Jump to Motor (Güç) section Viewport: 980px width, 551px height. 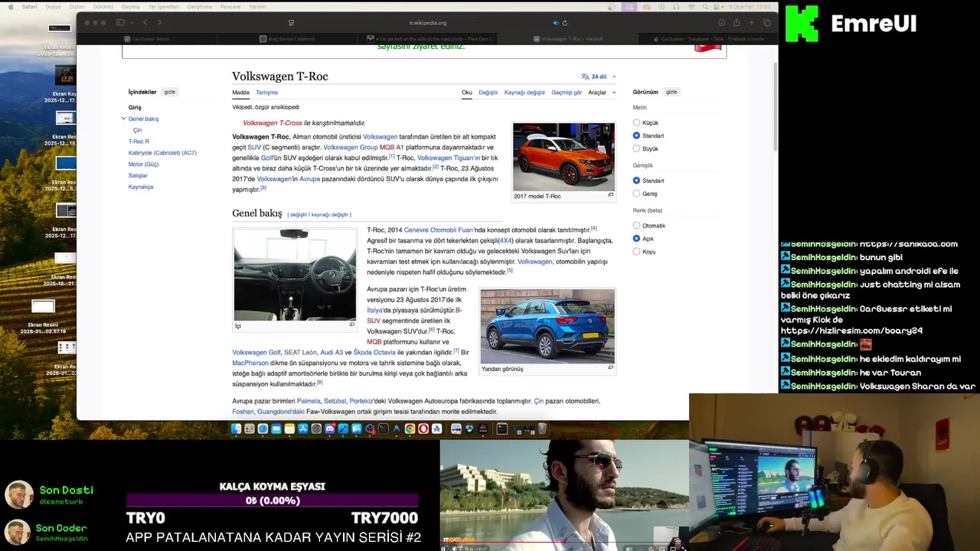tap(143, 165)
